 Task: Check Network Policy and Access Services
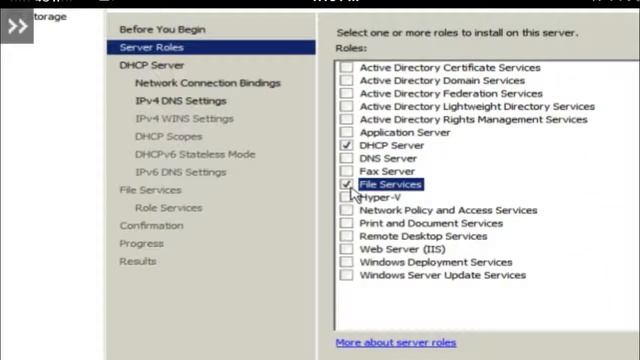tap(346, 210)
